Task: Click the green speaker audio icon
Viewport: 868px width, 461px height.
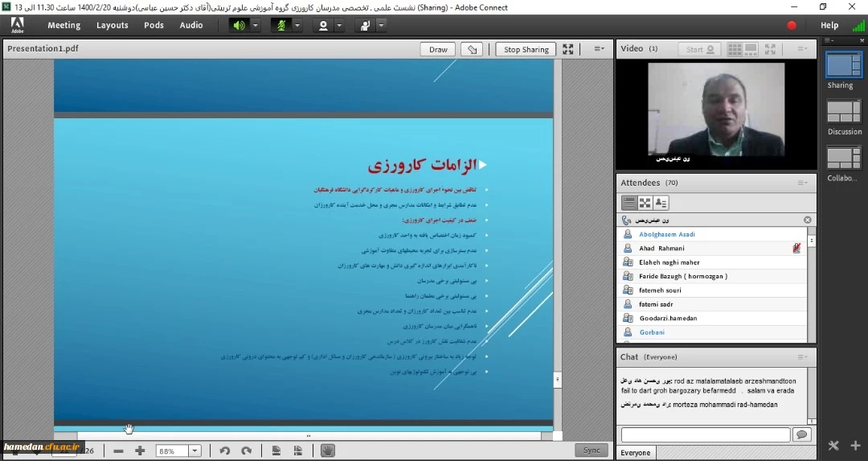Action: coord(239,26)
